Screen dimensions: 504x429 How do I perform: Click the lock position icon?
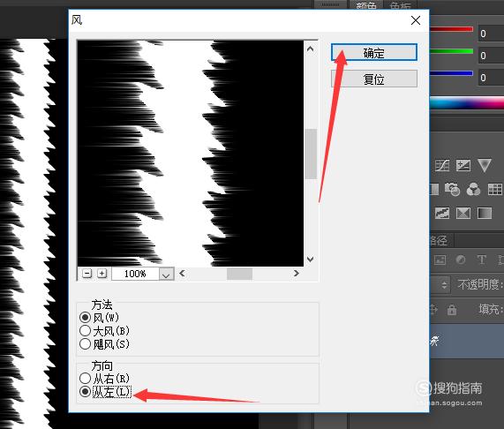(x=434, y=310)
